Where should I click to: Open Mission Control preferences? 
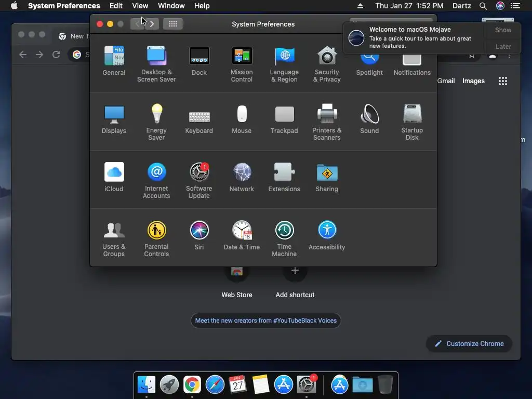pyautogui.click(x=242, y=64)
